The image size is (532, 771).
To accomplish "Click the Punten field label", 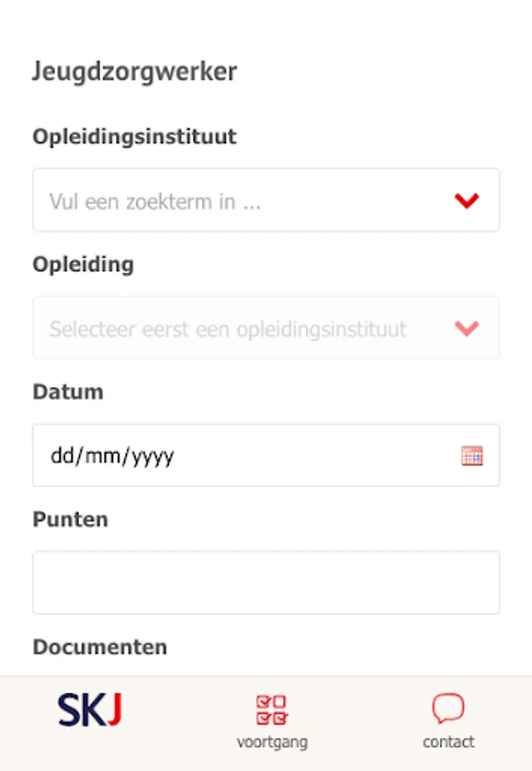I will 70,519.
